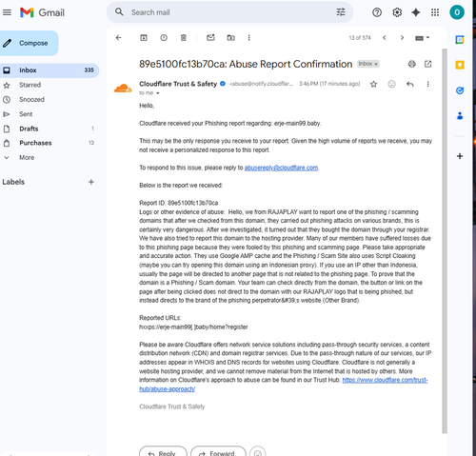Image resolution: width=476 pixels, height=456 pixels.
Task: Expand the 'to me' recipient details
Action: (157, 93)
